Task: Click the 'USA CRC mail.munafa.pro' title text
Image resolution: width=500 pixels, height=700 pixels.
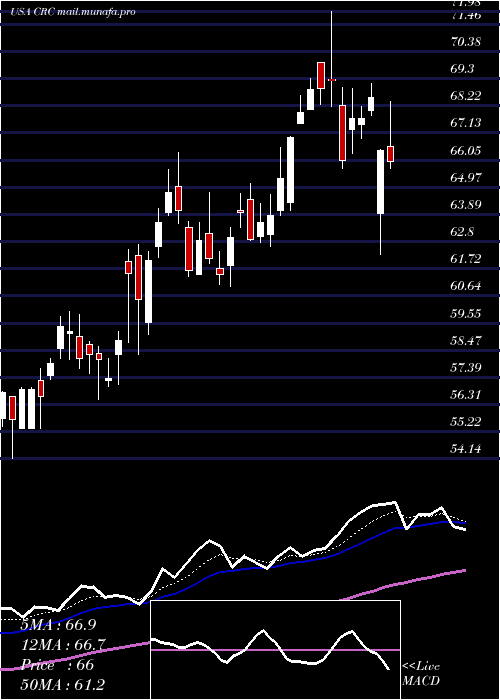Action: (x=73, y=12)
